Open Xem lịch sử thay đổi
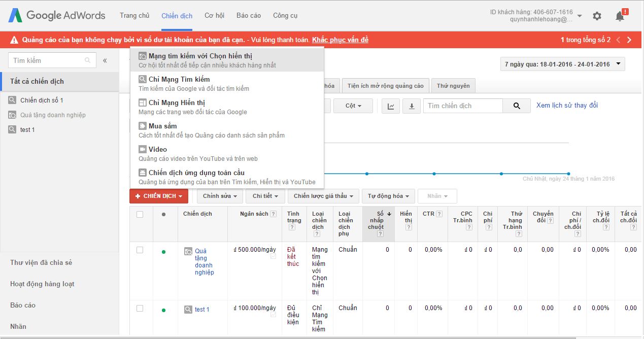This screenshot has height=339, width=644. [x=567, y=105]
